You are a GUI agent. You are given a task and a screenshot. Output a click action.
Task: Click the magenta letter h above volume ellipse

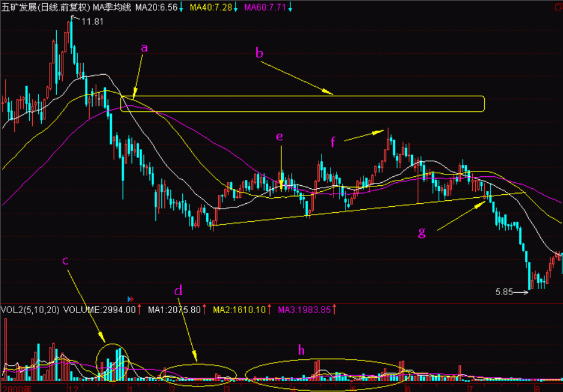tap(302, 350)
